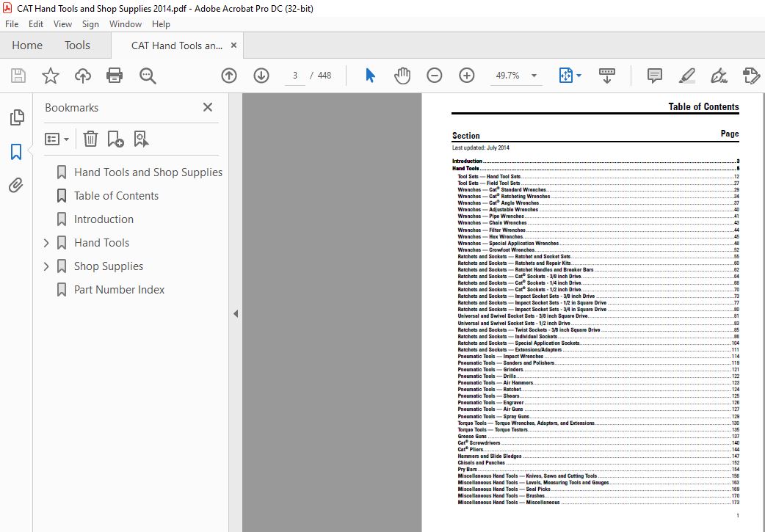The image size is (765, 532).
Task: Print the document using the printer icon
Action: point(115,76)
